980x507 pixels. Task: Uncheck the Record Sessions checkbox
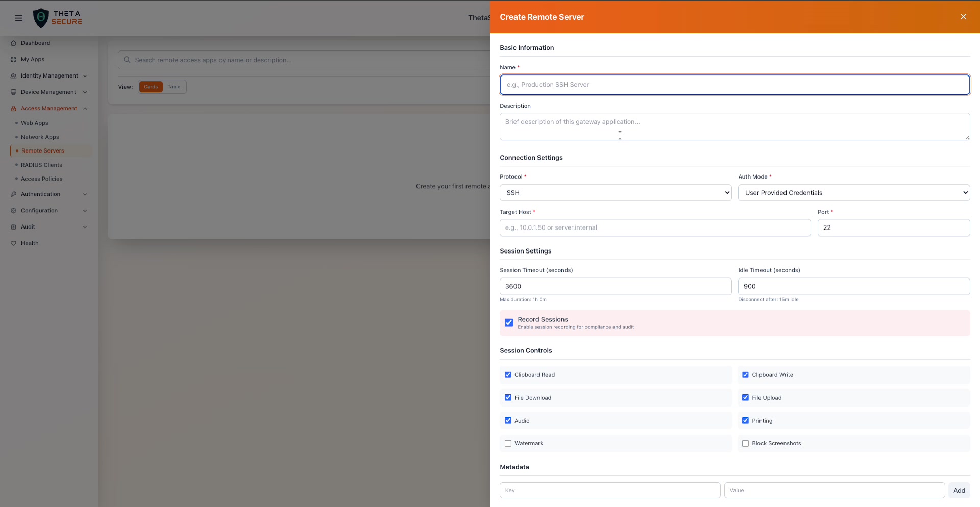(x=508, y=322)
